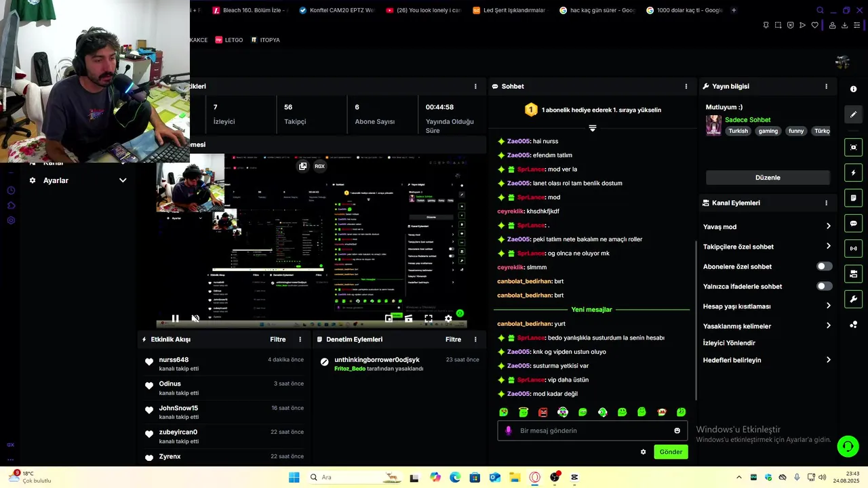Click unthinkingborrower0odjsyk in moderation log
868x488 pixels.
click(377, 360)
